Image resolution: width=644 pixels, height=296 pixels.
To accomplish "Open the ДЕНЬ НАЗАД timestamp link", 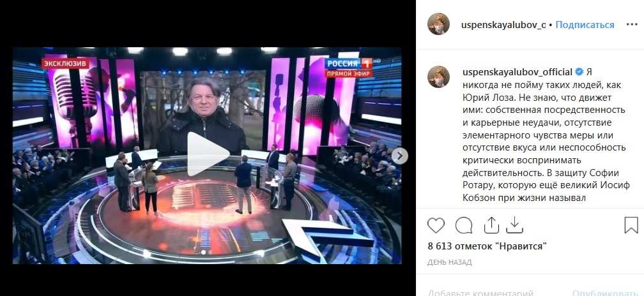I will [449, 262].
